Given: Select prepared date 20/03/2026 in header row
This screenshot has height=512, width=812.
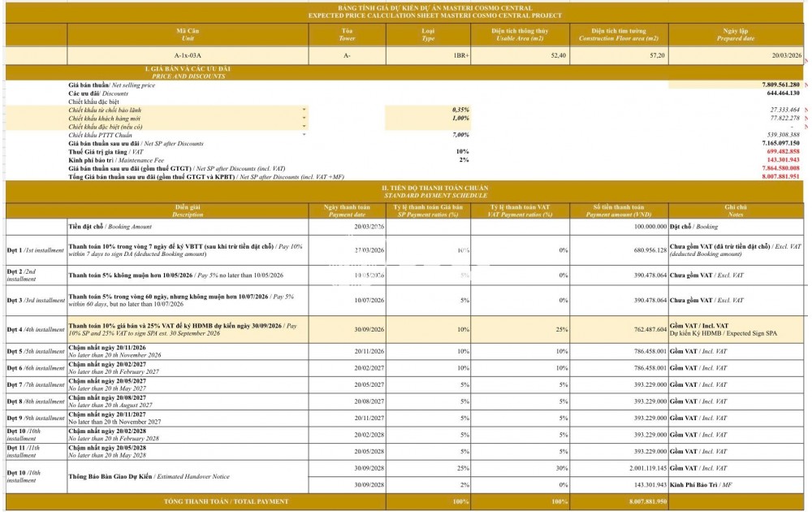Looking at the screenshot, I should (x=736, y=55).
